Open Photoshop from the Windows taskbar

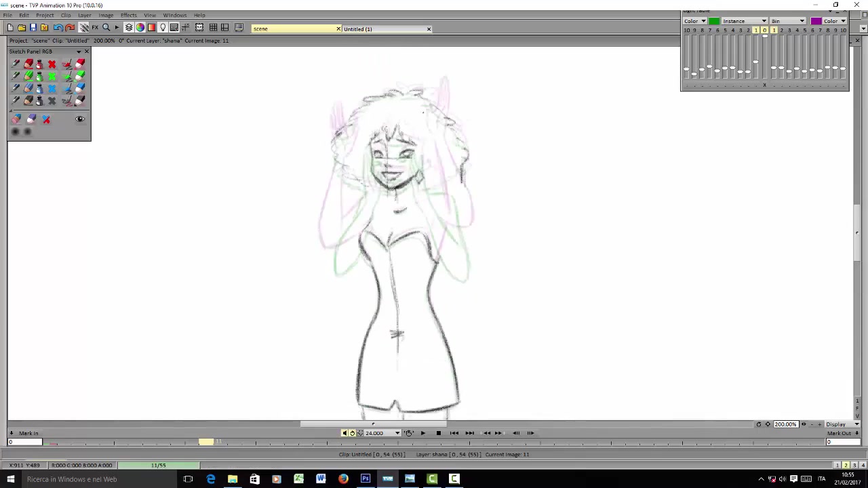coord(366,479)
